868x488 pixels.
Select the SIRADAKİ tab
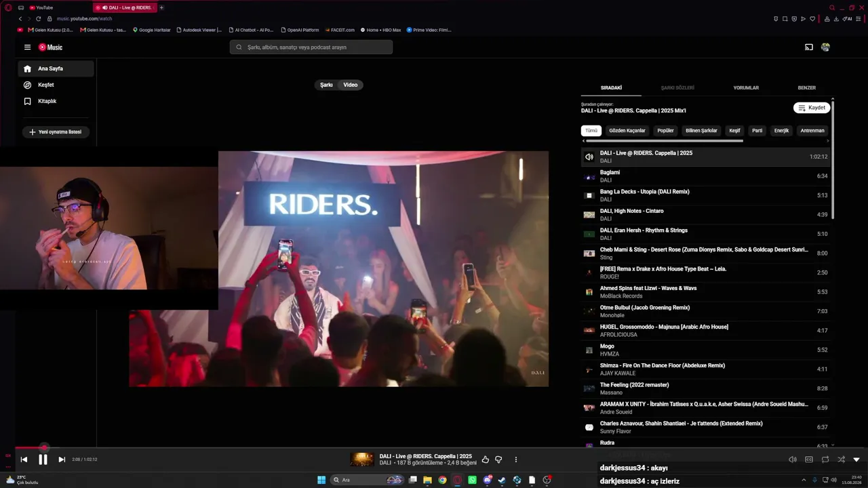[611, 88]
